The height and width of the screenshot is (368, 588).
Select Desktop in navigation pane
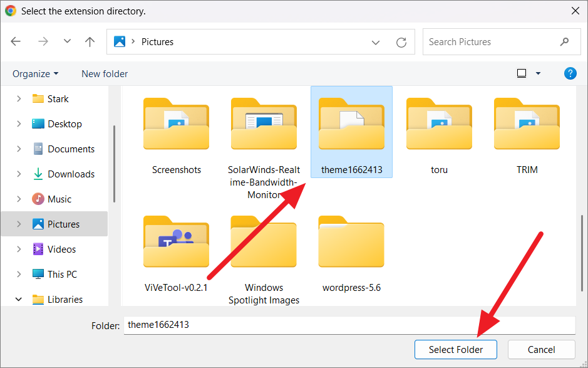(x=57, y=124)
